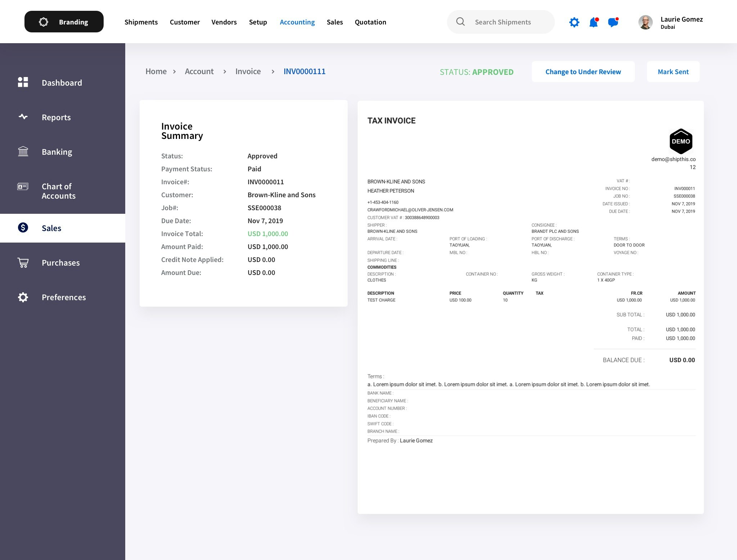This screenshot has height=560, width=737.
Task: Click the Mark Sent button
Action: [673, 72]
